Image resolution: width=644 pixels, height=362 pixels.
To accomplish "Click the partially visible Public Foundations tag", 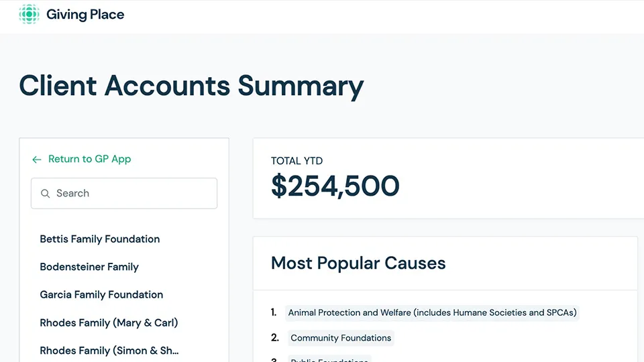I will pyautogui.click(x=329, y=359).
